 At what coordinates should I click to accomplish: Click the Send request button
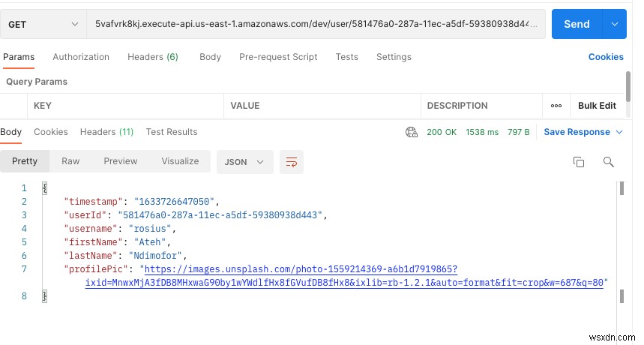tap(576, 24)
